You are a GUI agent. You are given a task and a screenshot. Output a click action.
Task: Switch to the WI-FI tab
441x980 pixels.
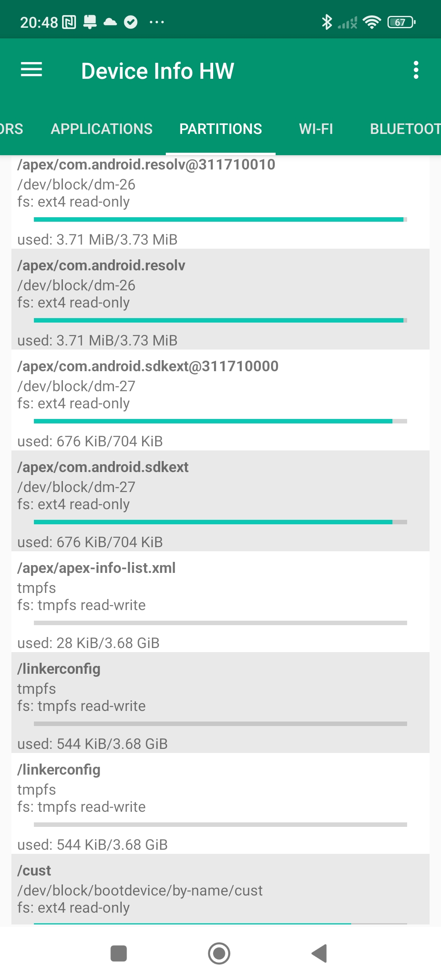[x=316, y=129]
